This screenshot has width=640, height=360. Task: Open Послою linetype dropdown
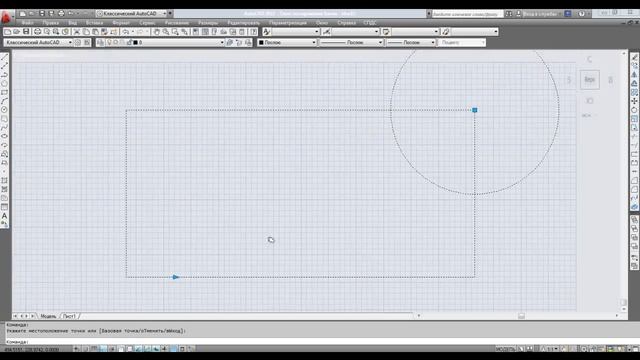351,42
